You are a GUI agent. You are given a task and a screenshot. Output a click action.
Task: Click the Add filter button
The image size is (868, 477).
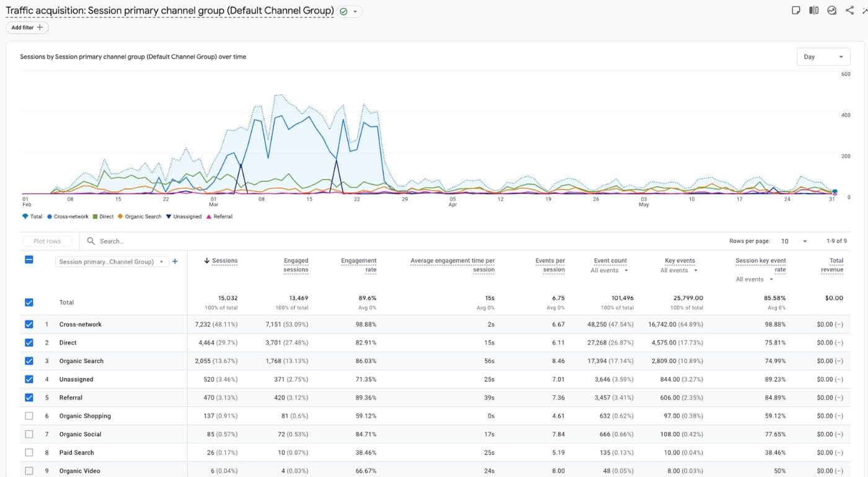click(27, 27)
